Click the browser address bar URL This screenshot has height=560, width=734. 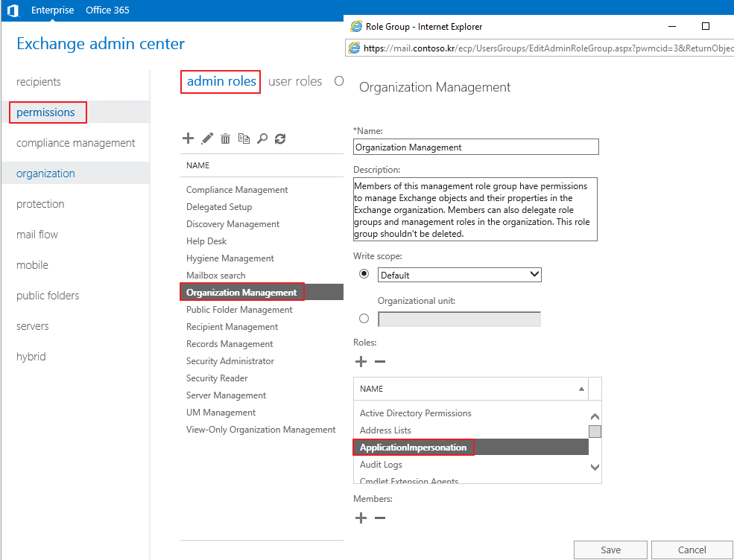coord(548,48)
